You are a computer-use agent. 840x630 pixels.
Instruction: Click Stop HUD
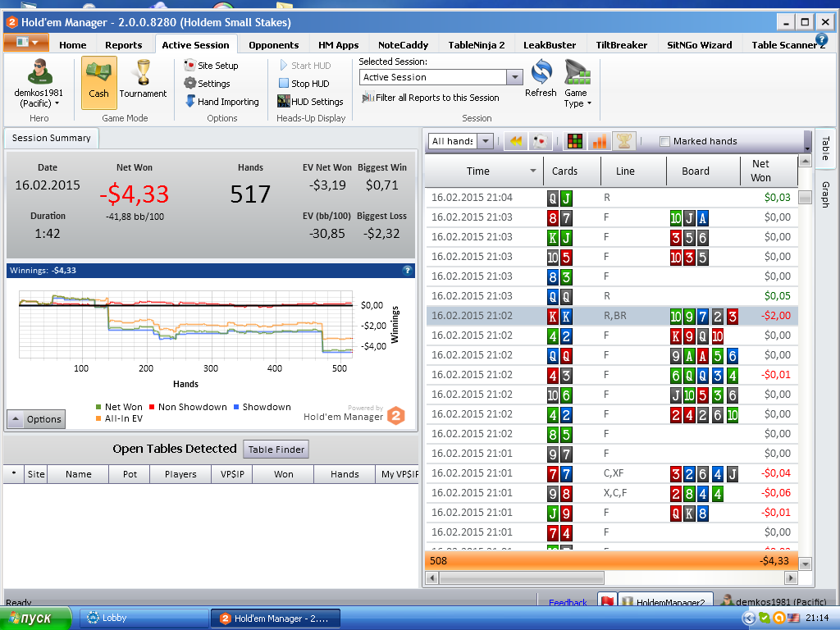pos(304,84)
